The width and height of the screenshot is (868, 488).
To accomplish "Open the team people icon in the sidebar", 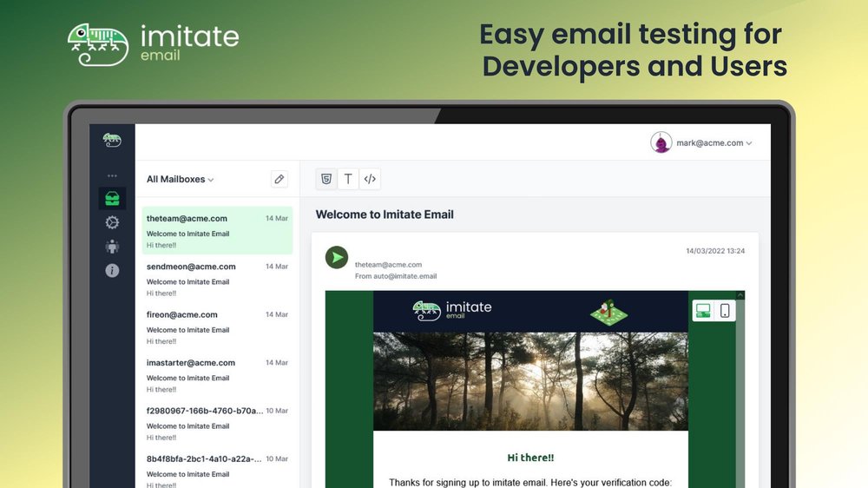I will pyautogui.click(x=112, y=247).
